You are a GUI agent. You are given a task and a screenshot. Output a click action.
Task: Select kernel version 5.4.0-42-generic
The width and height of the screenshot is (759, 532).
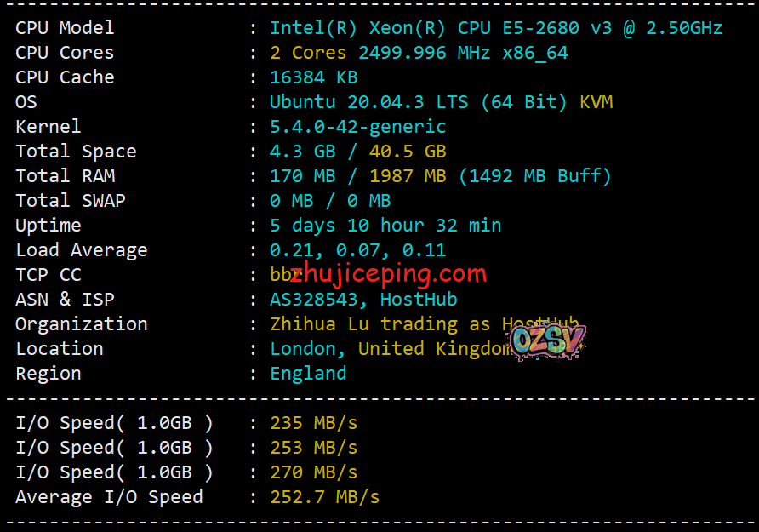(x=357, y=127)
